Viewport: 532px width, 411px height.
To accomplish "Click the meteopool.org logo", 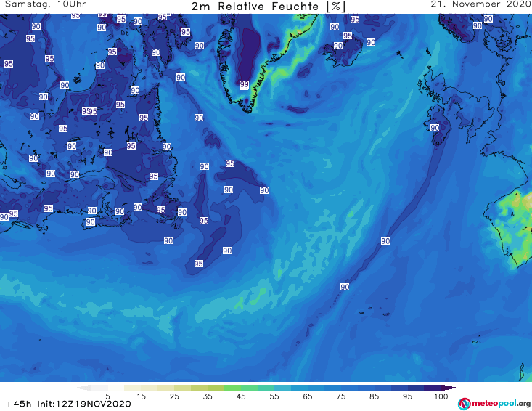I will coord(494,404).
